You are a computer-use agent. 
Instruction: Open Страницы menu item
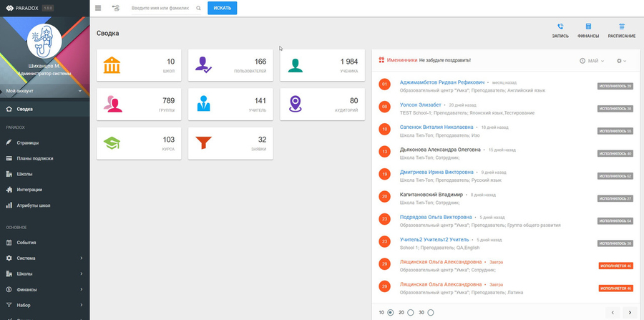click(x=44, y=142)
